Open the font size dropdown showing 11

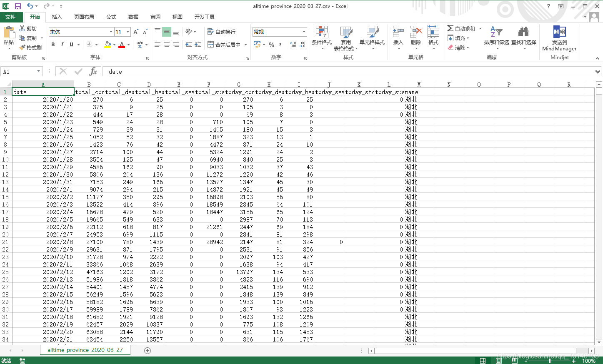coord(127,32)
